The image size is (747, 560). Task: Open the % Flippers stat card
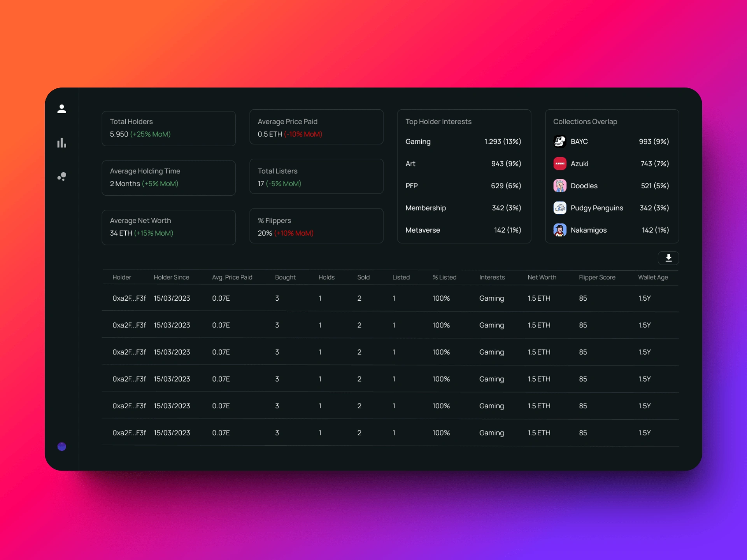[x=316, y=226]
